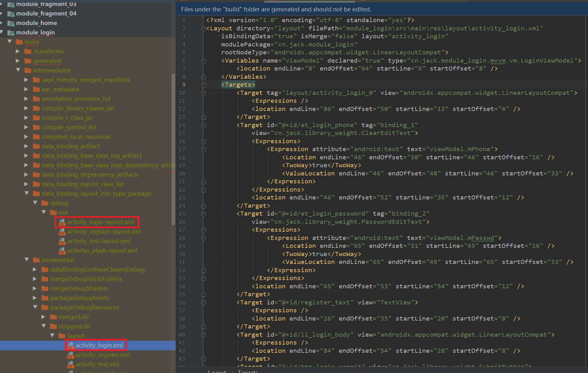Expand the generated folder arrow
This screenshot has width=588, height=373.
coord(18,61)
